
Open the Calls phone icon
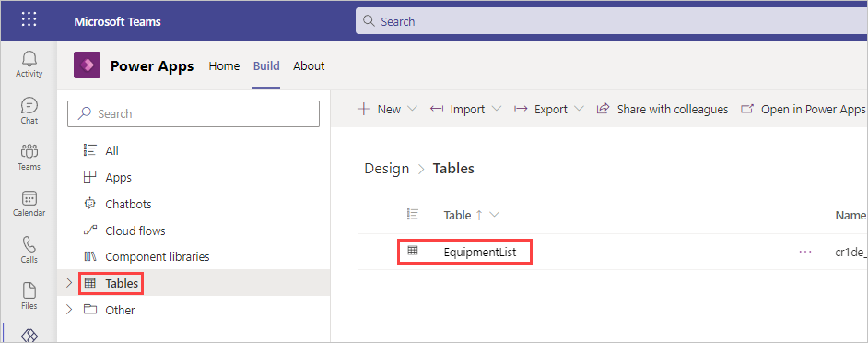[29, 250]
